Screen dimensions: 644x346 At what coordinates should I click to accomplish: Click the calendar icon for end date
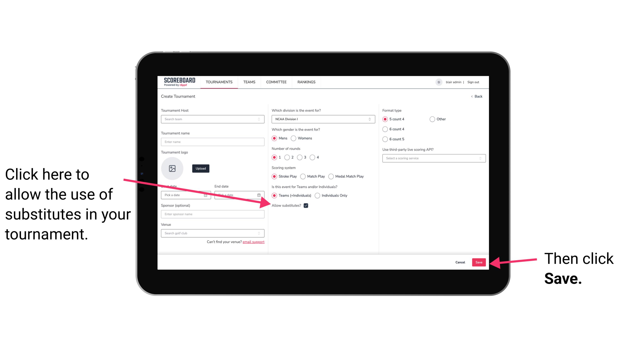(x=259, y=195)
